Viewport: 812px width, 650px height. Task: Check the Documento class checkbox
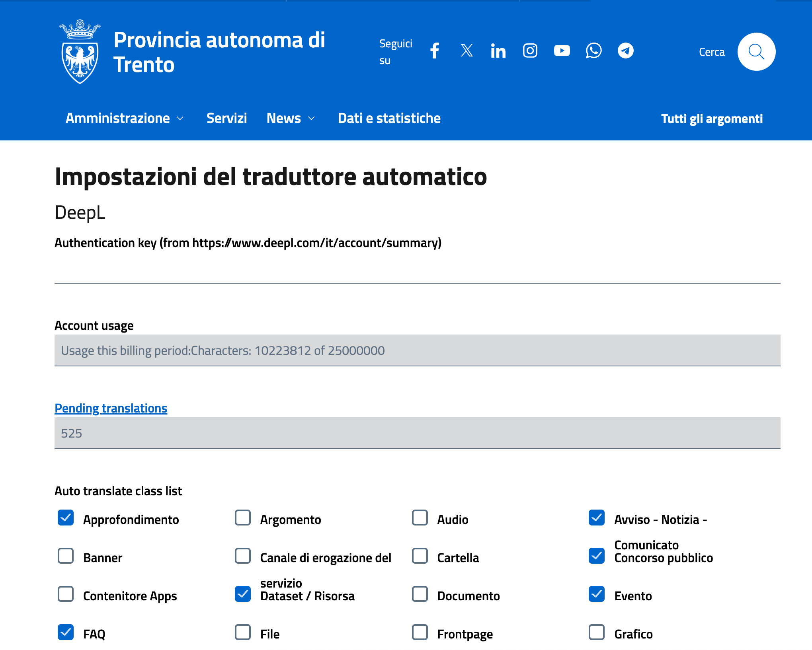[420, 594]
